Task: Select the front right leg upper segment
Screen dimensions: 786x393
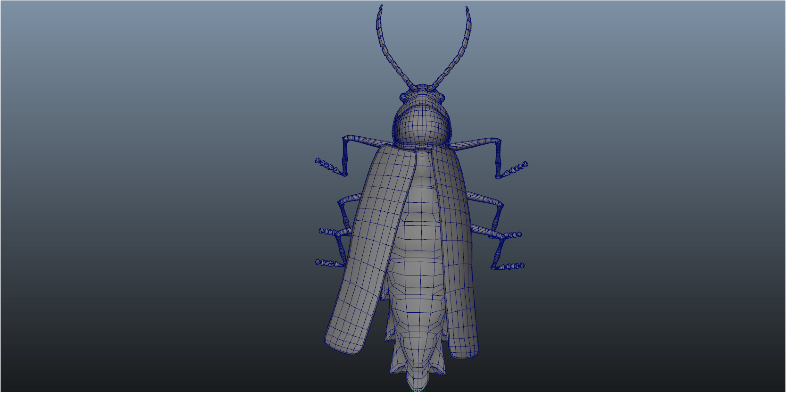Action: pyautogui.click(x=475, y=143)
